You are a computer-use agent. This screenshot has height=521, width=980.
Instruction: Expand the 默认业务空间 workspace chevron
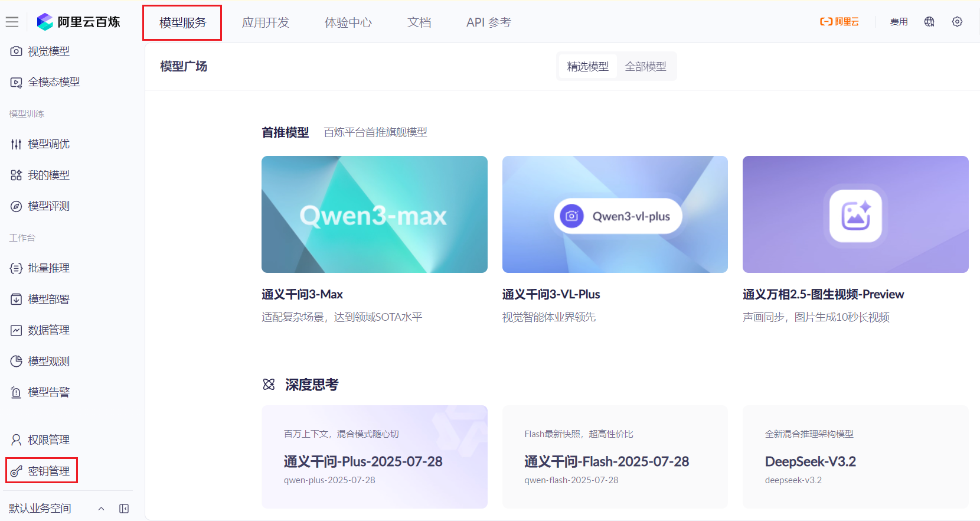pos(101,509)
